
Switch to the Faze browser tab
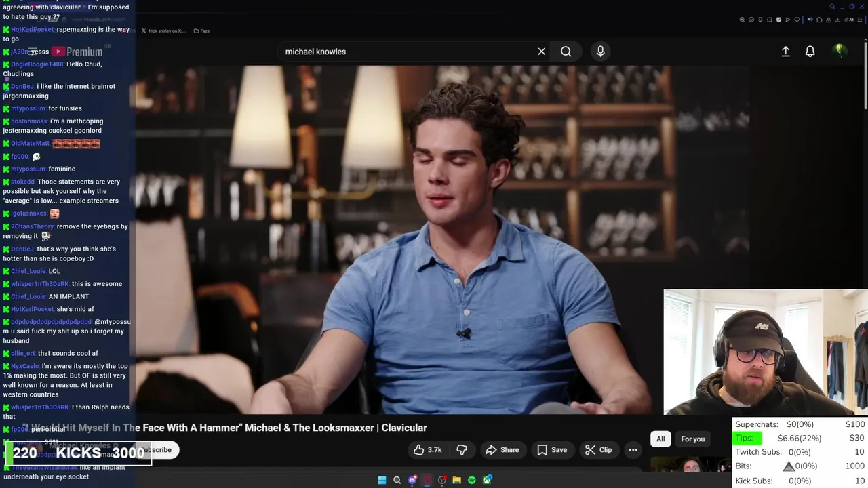click(x=201, y=30)
